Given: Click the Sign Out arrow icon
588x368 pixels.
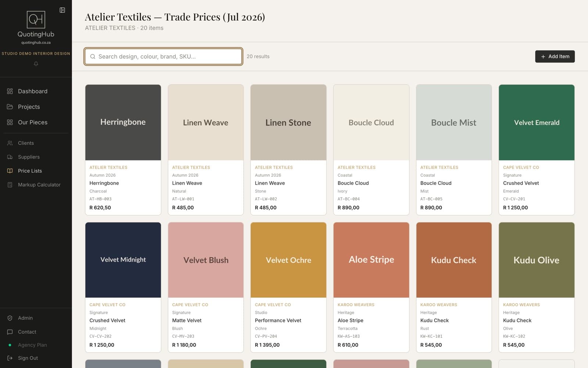Looking at the screenshot, I should pos(10,358).
